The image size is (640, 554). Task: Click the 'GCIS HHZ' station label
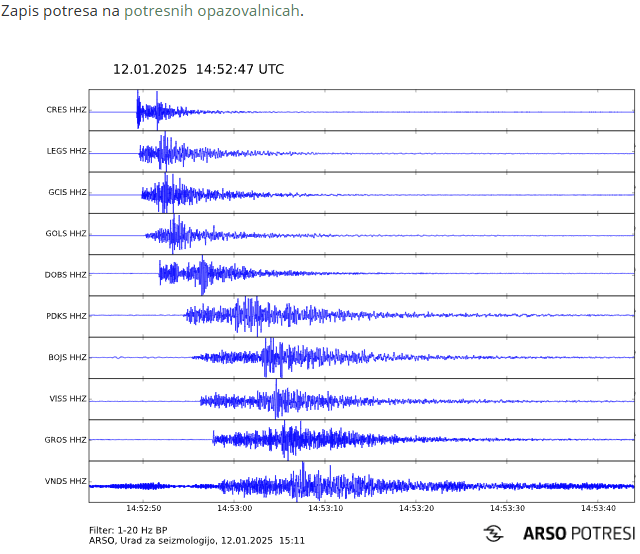[x=67, y=192]
